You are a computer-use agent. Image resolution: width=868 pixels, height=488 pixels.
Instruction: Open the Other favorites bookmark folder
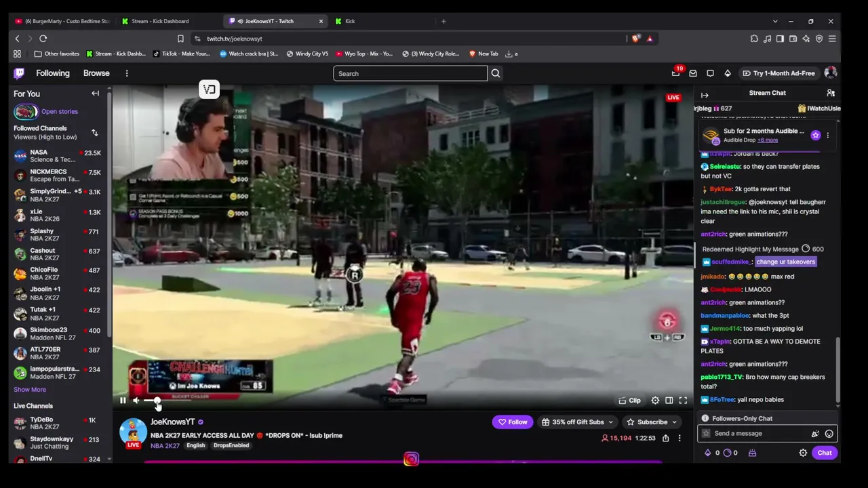[x=57, y=54]
